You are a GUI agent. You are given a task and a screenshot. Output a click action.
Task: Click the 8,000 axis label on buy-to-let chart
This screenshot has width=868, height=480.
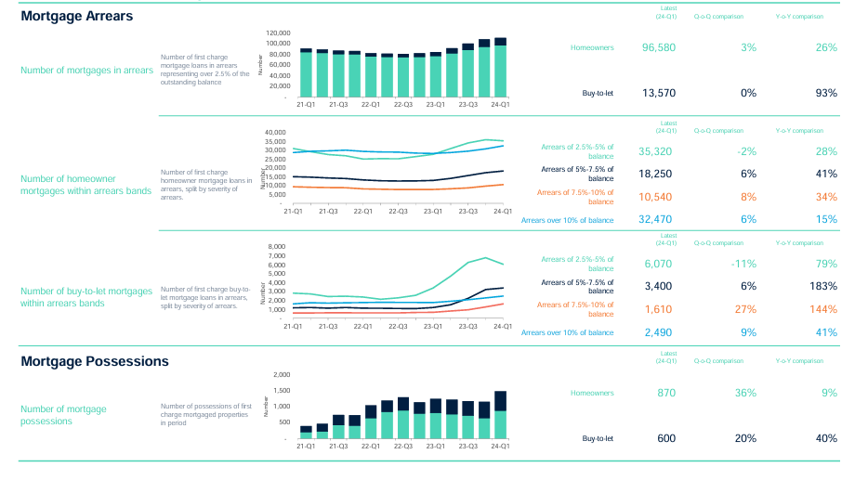tap(277, 247)
